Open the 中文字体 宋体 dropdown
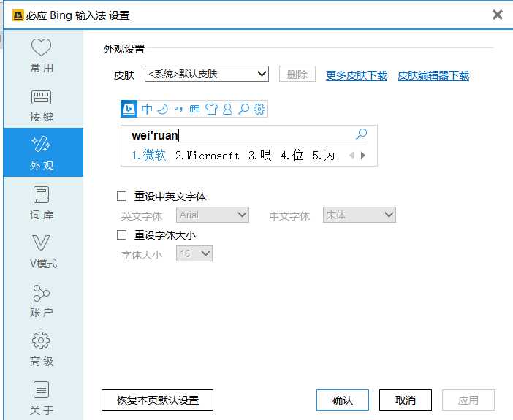 pos(360,215)
